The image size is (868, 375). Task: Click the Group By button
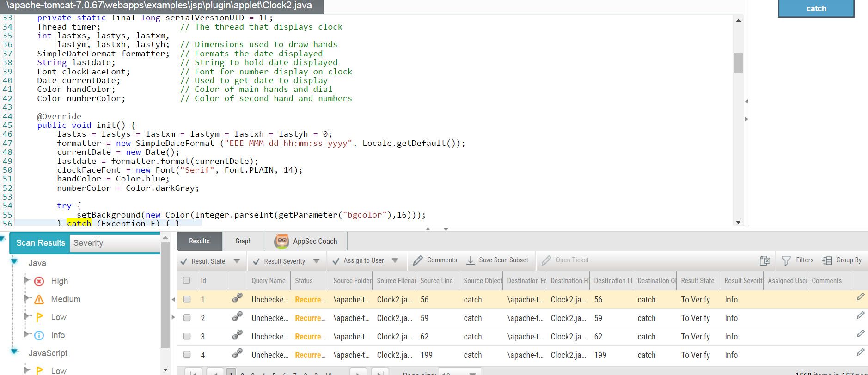click(x=842, y=260)
